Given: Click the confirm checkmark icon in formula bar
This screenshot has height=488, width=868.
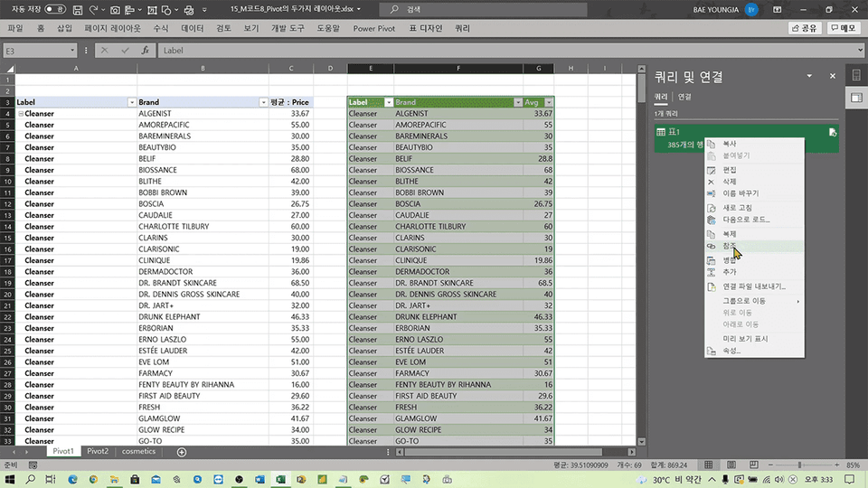Looking at the screenshot, I should tap(125, 51).
